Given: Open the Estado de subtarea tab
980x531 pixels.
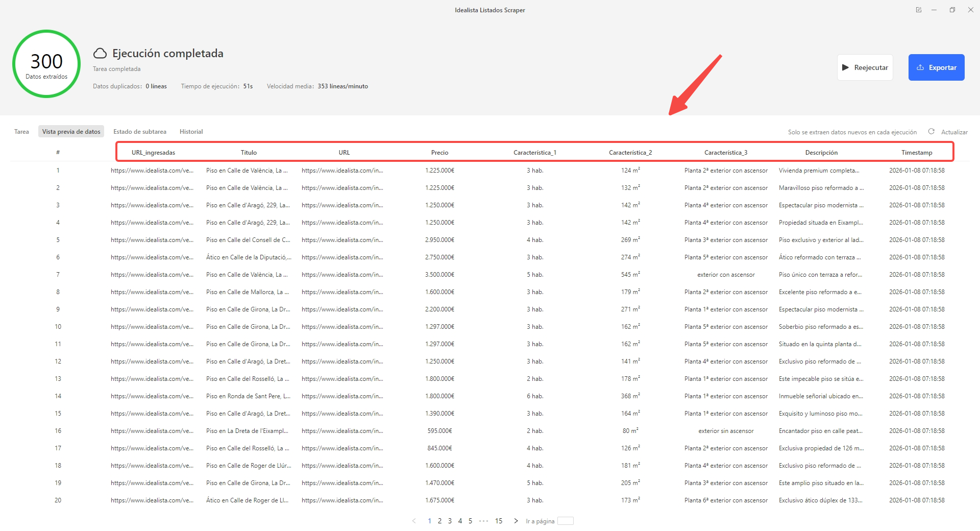Looking at the screenshot, I should 140,132.
